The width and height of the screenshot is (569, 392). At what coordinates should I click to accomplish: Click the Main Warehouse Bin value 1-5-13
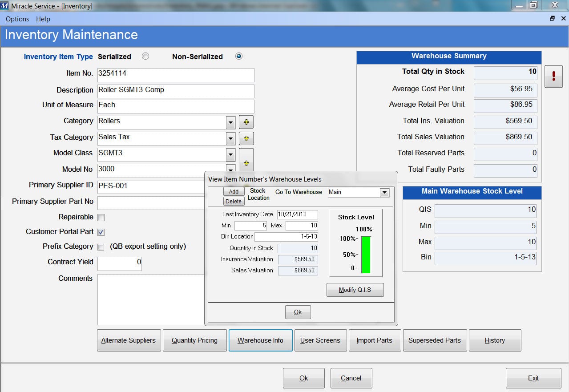(485, 258)
